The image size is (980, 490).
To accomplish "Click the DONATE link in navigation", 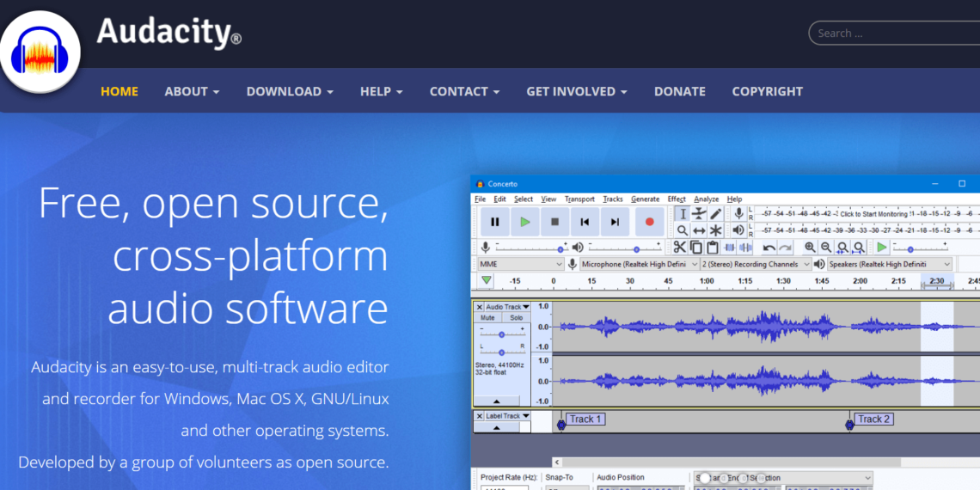I will click(x=679, y=91).
